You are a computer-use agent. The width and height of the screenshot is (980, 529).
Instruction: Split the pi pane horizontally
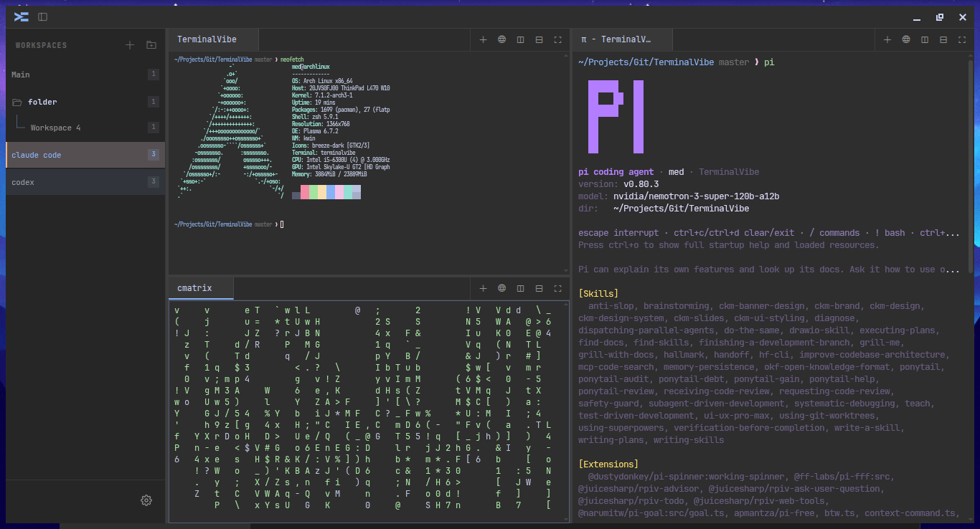pos(943,39)
